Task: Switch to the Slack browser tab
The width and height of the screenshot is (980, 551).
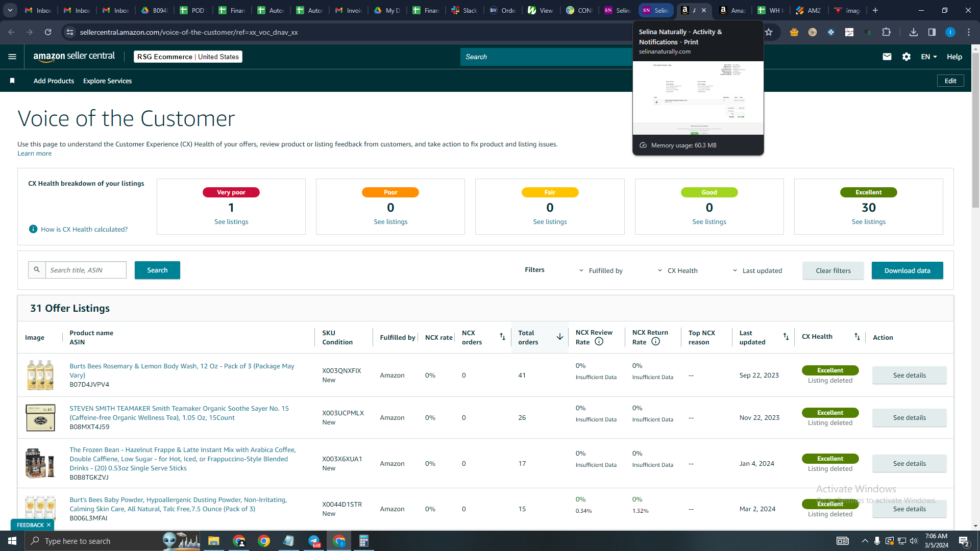Action: click(464, 10)
